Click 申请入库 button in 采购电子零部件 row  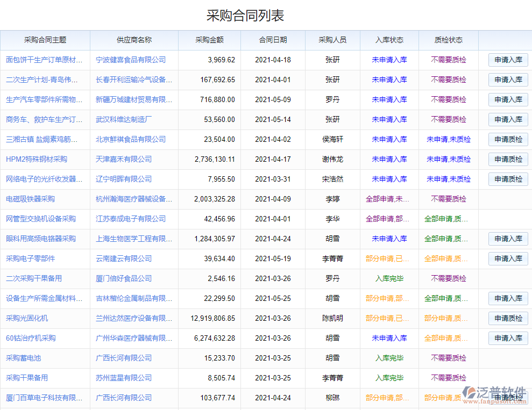508,258
